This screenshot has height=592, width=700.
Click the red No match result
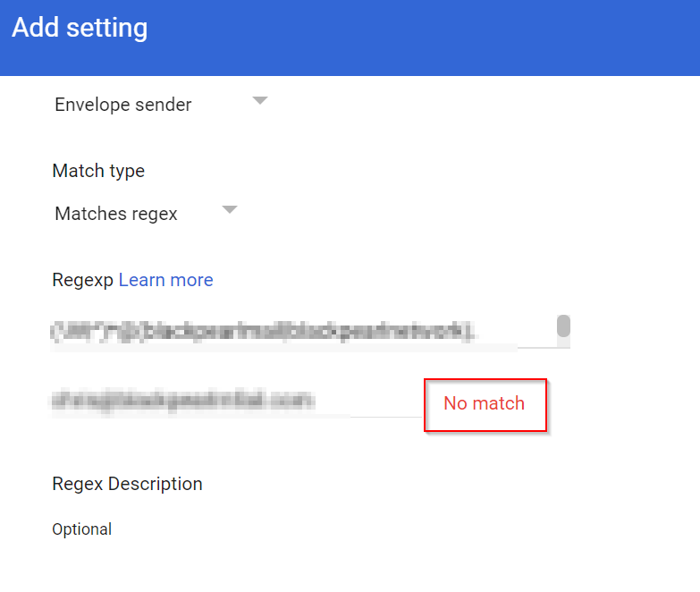484,403
